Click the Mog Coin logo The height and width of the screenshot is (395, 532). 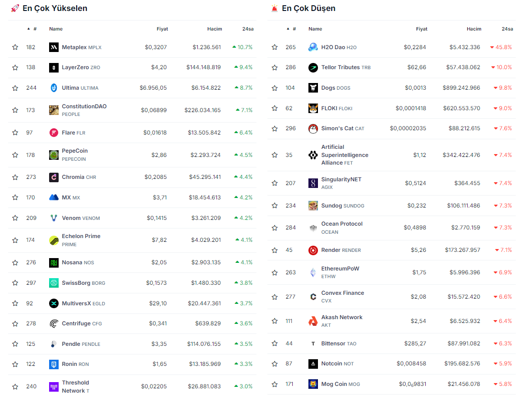[313, 384]
